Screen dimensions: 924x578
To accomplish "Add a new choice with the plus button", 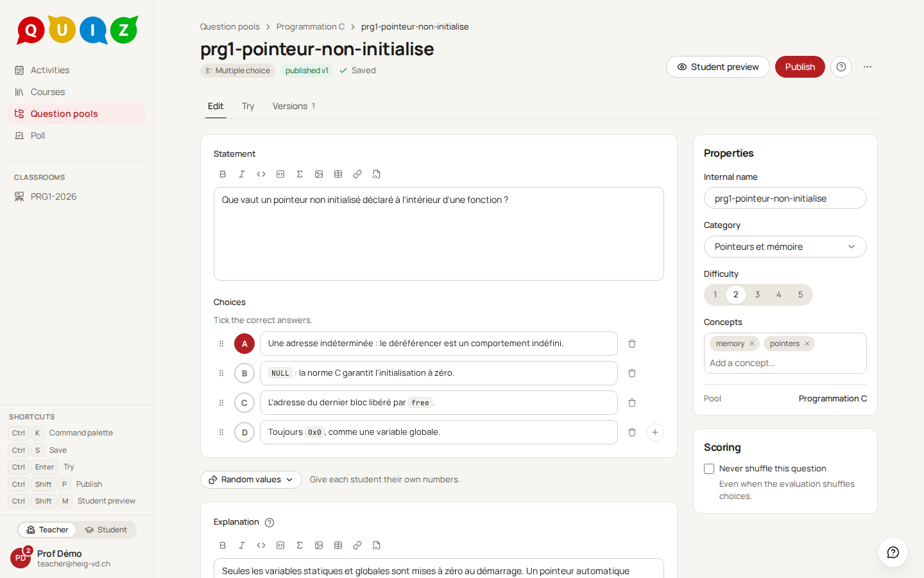I will tap(655, 432).
